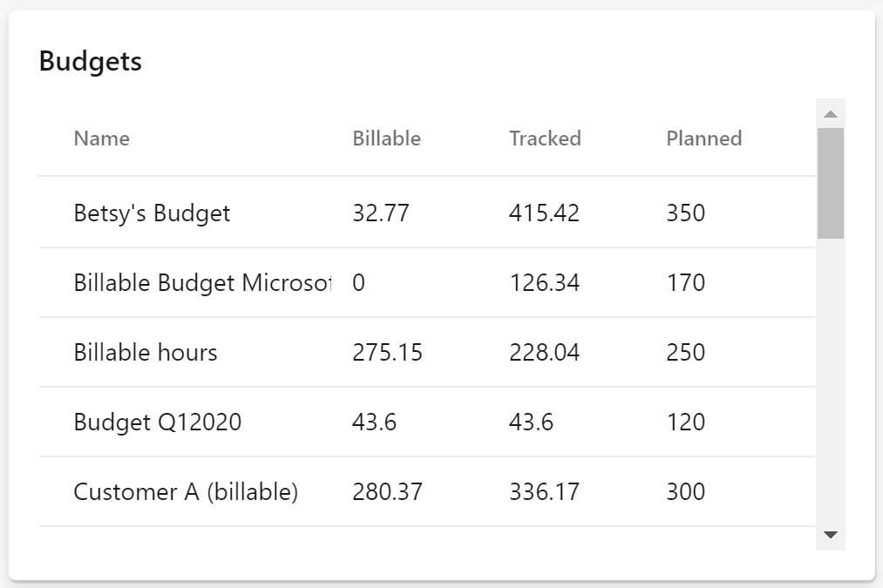
Task: Click planned value 170
Action: 686,282
